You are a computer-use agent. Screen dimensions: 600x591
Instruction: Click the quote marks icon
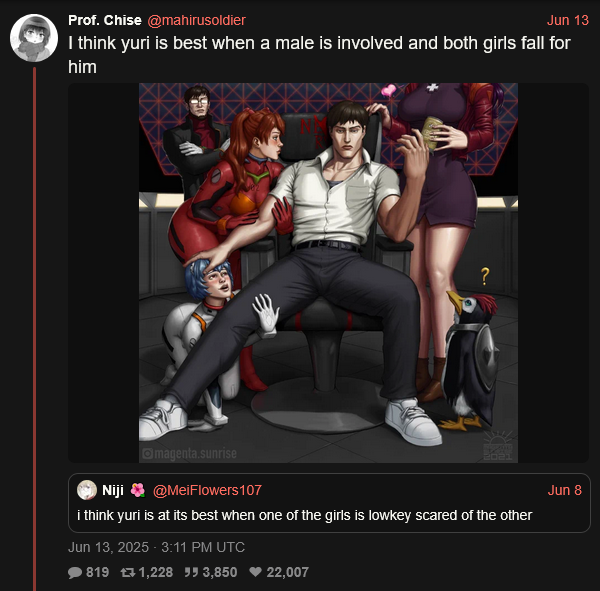coord(191,573)
